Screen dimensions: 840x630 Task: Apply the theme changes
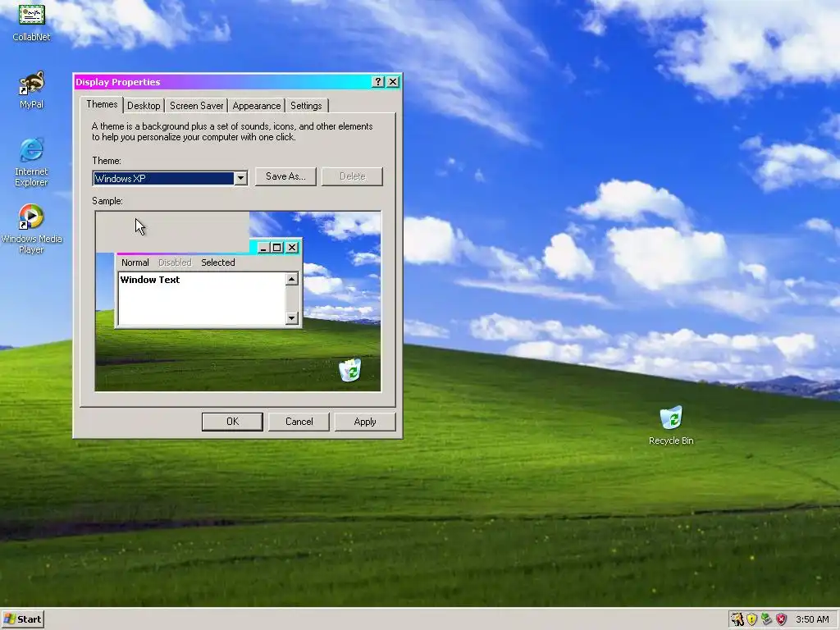coord(365,422)
